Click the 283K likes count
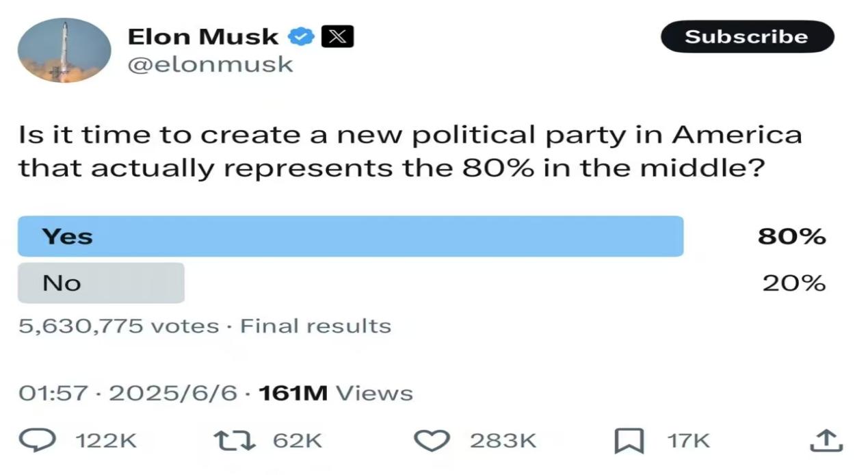868x475 pixels. (503, 441)
